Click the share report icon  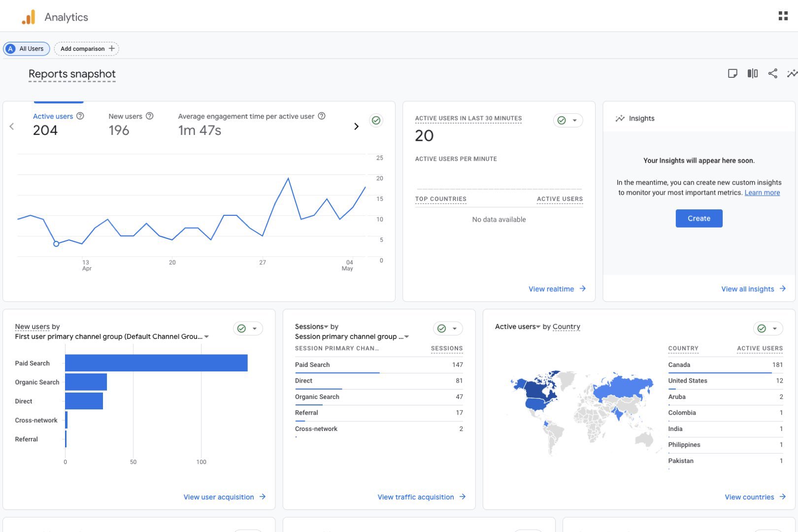pyautogui.click(x=772, y=73)
